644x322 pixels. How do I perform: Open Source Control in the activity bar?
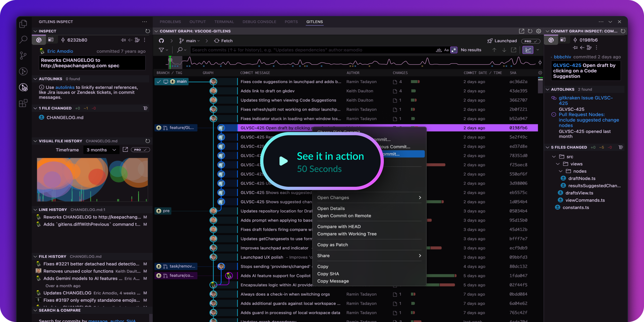[23, 55]
